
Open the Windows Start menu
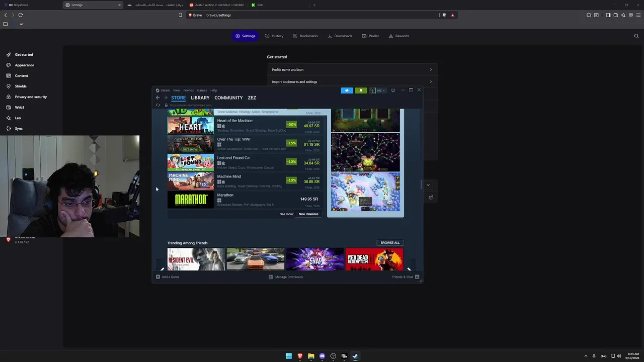(289, 356)
